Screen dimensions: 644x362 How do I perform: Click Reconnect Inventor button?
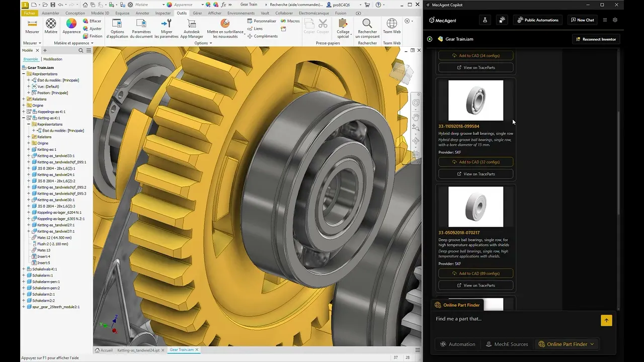(x=596, y=39)
